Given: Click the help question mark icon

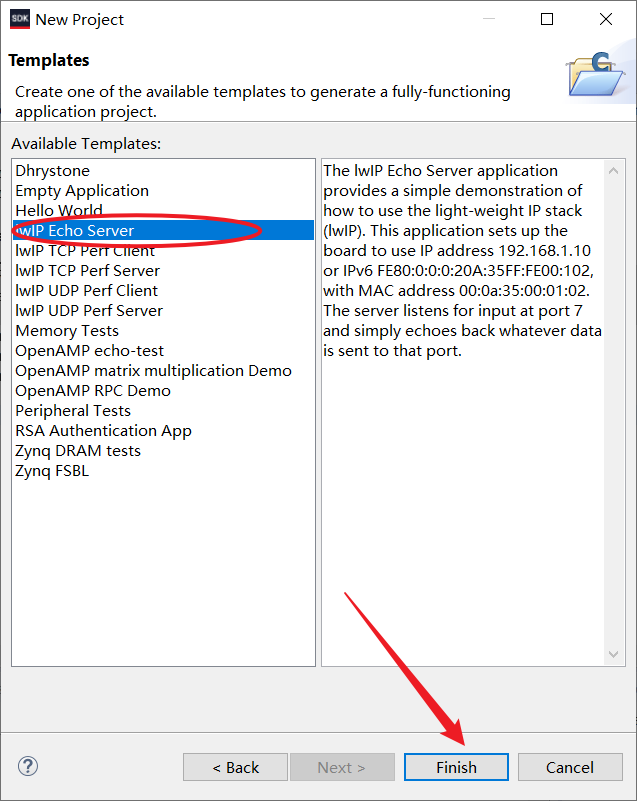Looking at the screenshot, I should [x=28, y=766].
